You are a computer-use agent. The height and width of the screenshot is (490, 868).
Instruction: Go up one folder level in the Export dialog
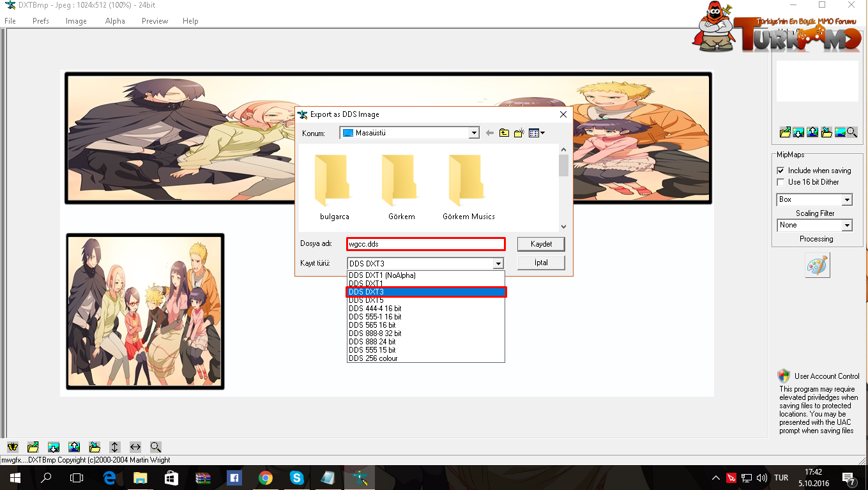tap(505, 133)
